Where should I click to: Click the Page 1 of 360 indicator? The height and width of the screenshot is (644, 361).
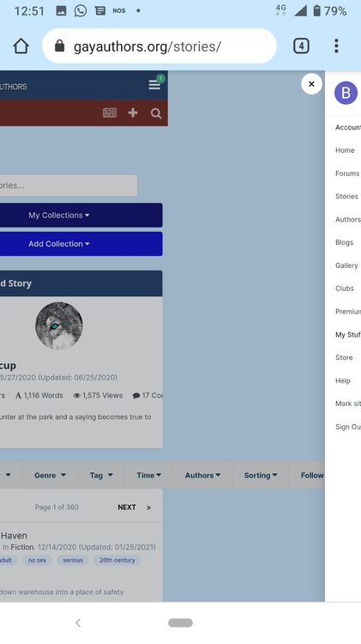(x=57, y=507)
